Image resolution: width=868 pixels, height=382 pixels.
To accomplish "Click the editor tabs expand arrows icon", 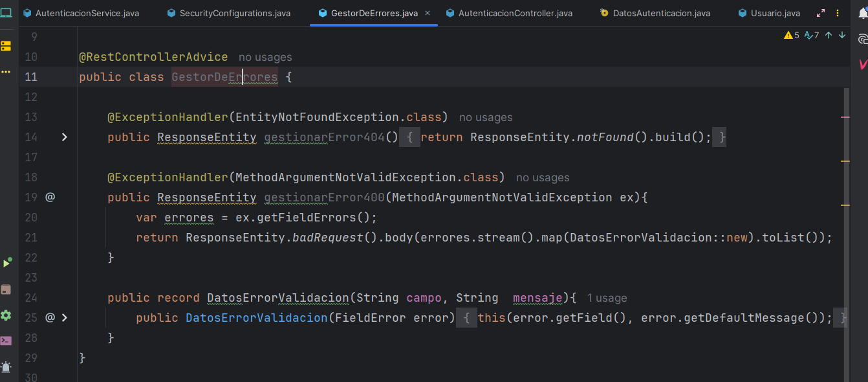I will pos(821,13).
